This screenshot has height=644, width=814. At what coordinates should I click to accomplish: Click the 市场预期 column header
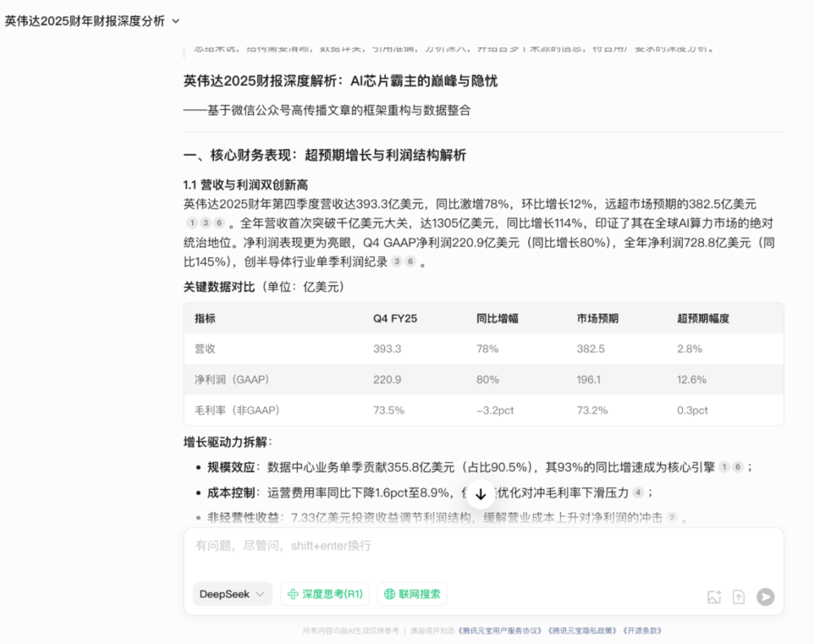(x=597, y=318)
